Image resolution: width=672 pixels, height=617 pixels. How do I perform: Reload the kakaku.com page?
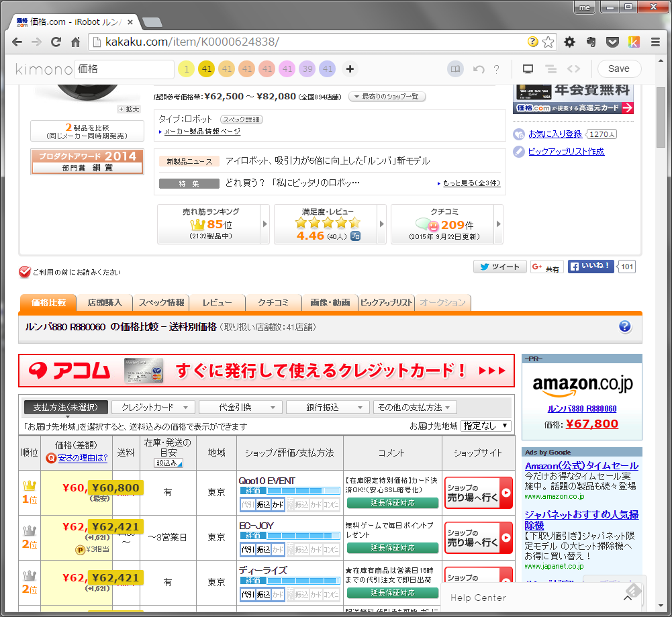pyautogui.click(x=56, y=42)
